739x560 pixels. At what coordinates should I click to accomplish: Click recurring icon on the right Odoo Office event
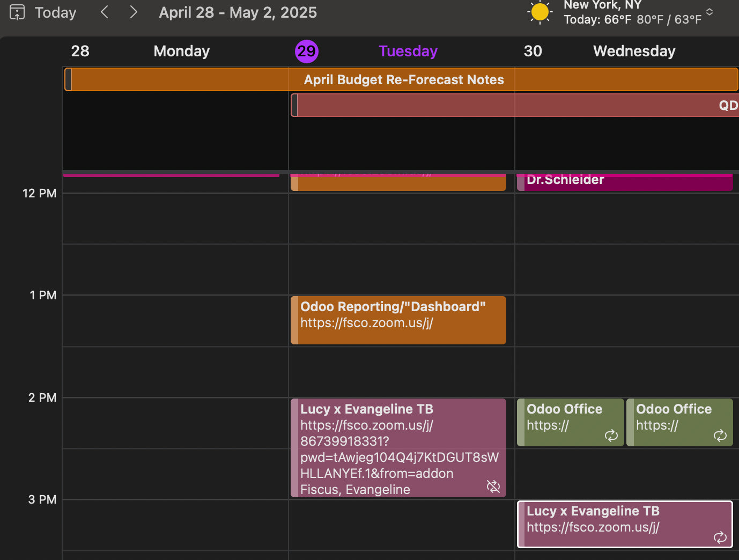tap(720, 436)
